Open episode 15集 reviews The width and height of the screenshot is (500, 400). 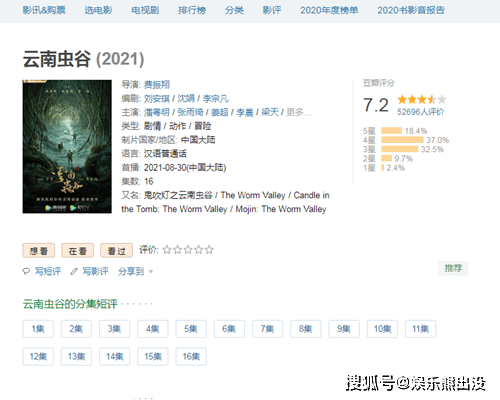coord(153,357)
